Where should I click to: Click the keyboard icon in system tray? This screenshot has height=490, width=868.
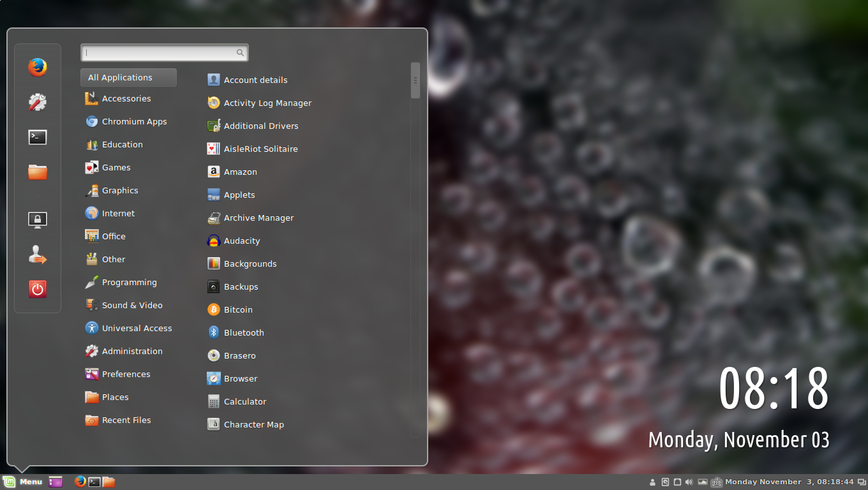tap(716, 482)
